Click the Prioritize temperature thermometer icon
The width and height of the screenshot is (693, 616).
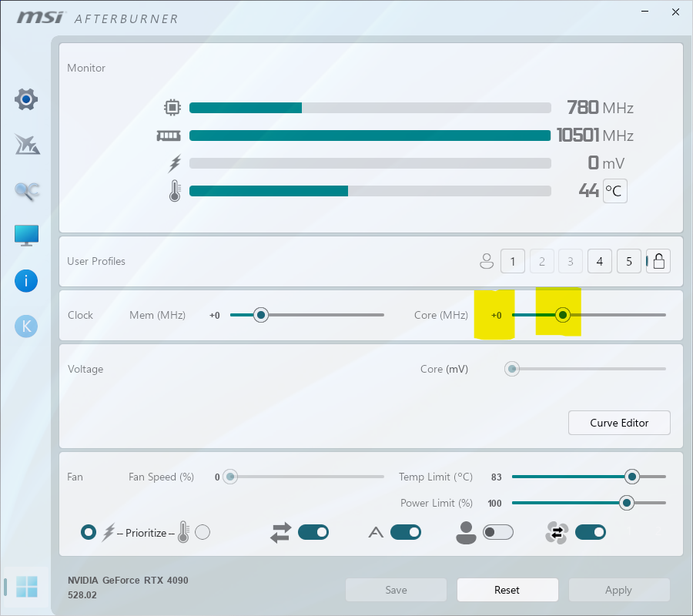[x=183, y=532]
